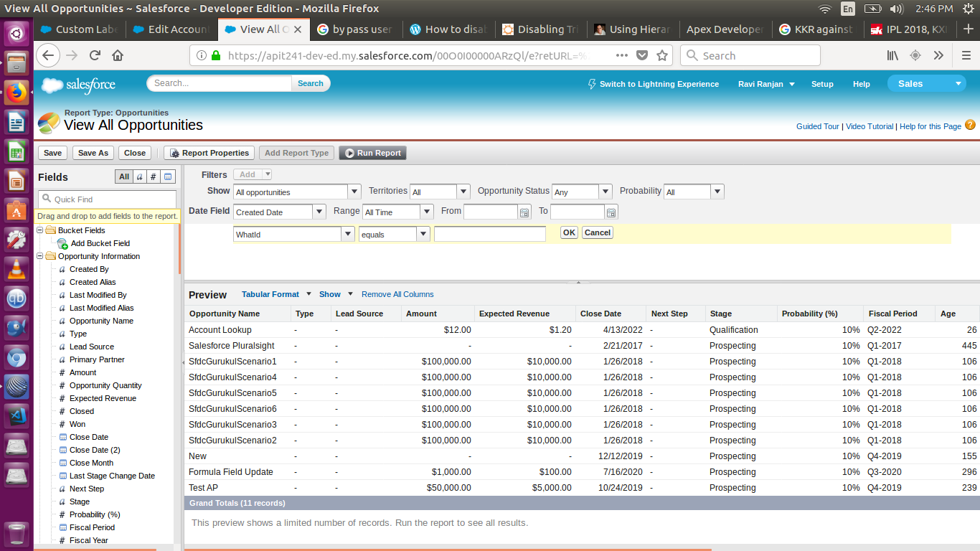Filter fields by number type icon
Viewport: 980px width, 551px height.
(x=154, y=176)
